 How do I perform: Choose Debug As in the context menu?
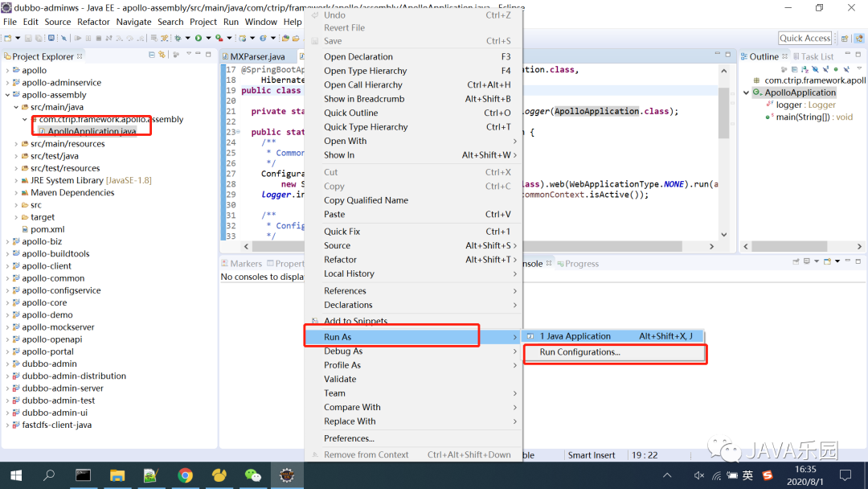[x=413, y=351]
